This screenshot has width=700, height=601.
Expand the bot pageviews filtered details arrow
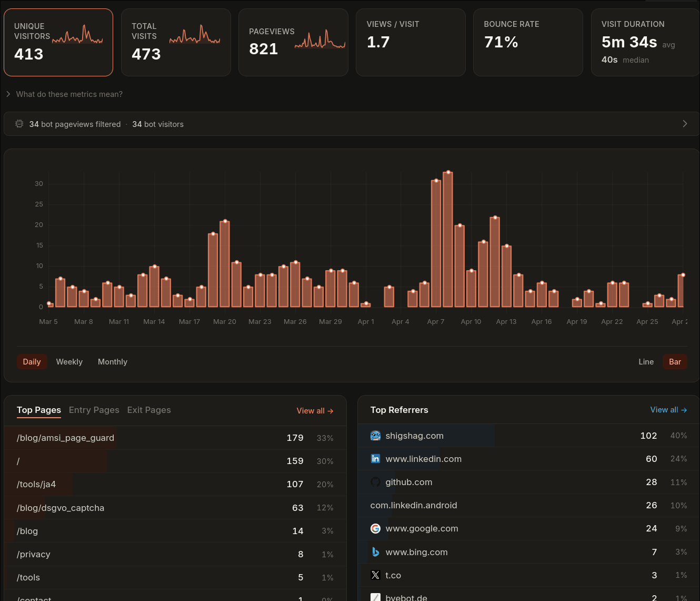coord(685,124)
